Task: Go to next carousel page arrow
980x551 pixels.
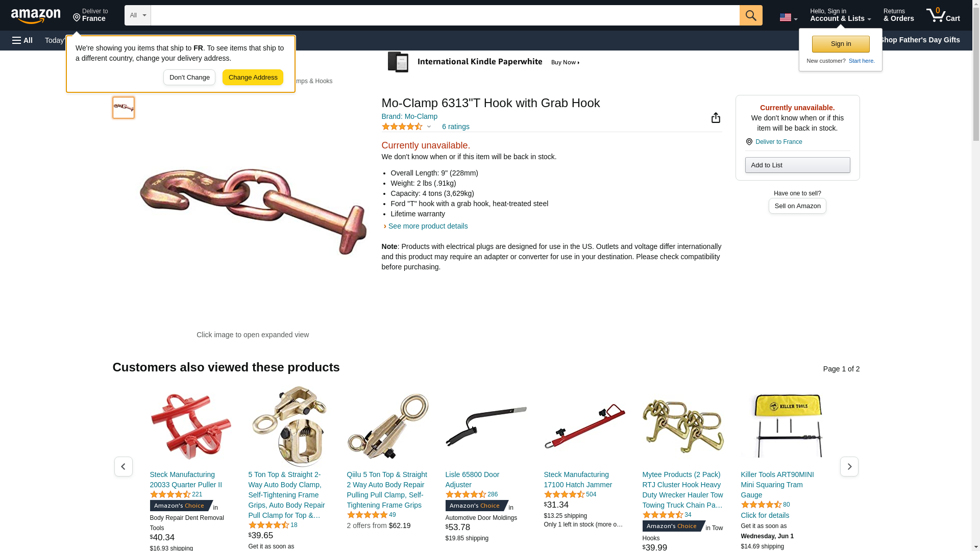Action: [849, 466]
